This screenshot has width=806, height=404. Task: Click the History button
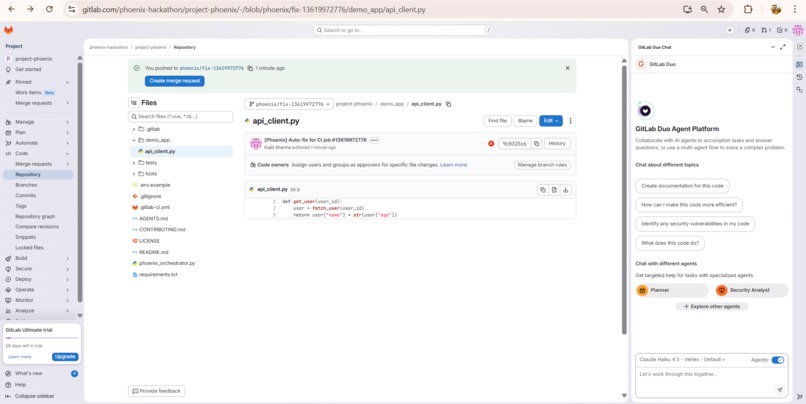557,143
